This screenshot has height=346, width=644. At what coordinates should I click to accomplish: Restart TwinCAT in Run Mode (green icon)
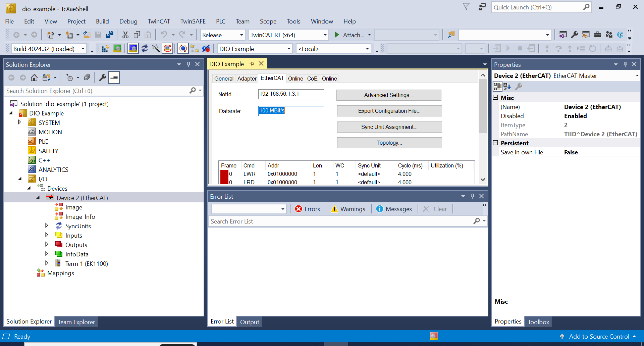pos(117,49)
